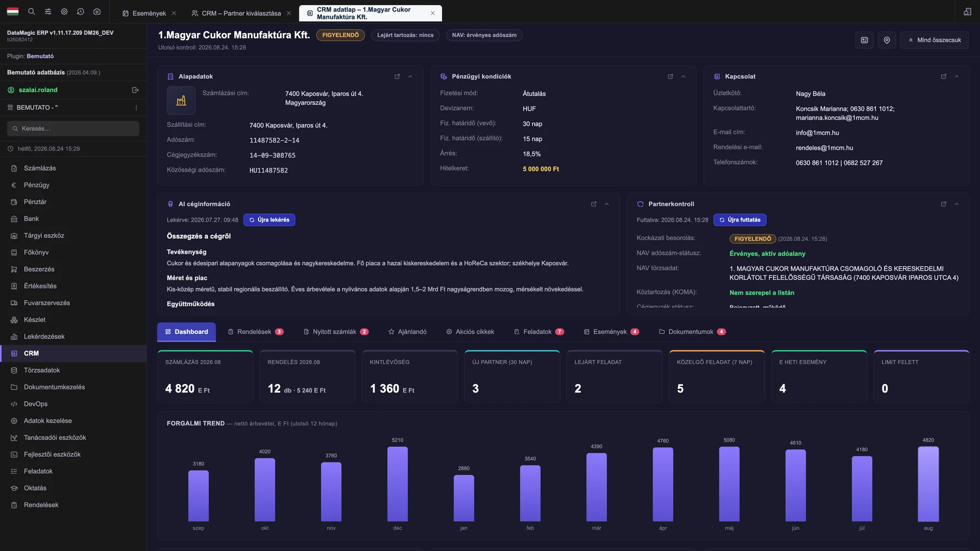Image resolution: width=980 pixels, height=551 pixels.
Task: Open Pénzügy in the sidebar
Action: pos(73,185)
